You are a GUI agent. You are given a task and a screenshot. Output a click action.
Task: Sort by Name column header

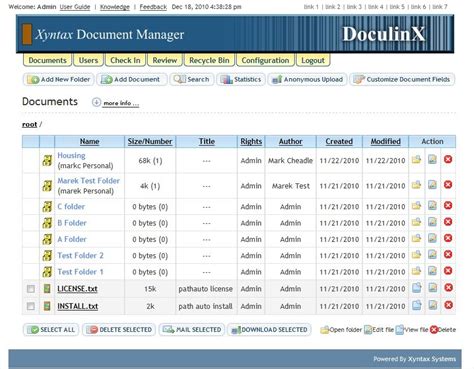89,141
